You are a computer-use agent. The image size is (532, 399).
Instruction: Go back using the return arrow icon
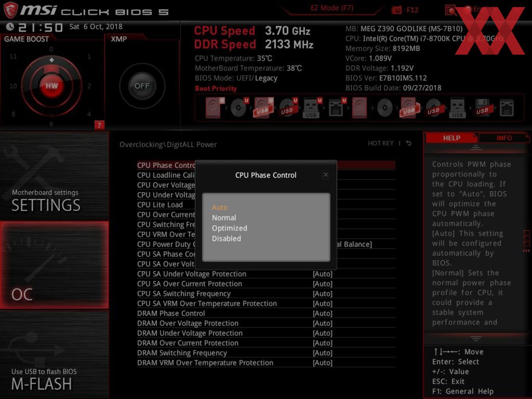coord(409,143)
